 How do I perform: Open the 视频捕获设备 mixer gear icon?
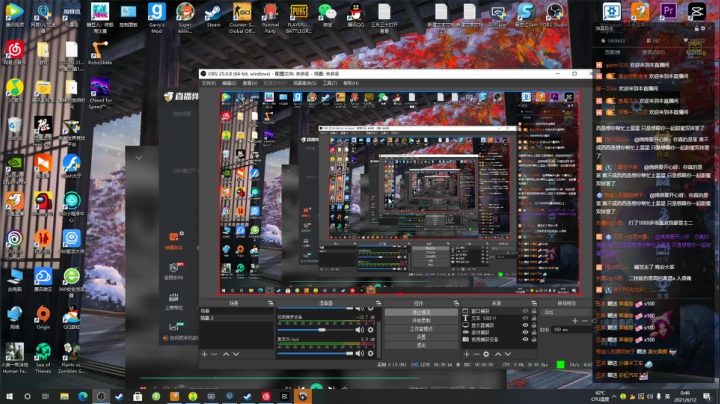tap(371, 330)
